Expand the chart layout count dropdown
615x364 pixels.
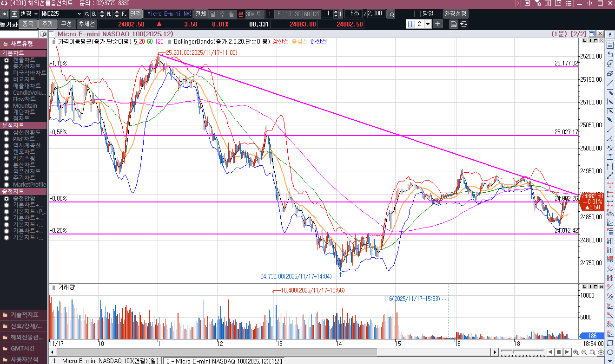pos(427,24)
